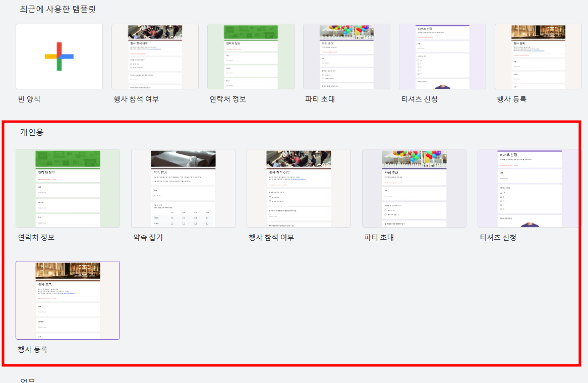This screenshot has height=383, width=588.
Task: Choose the recent '티셔츠 신청' template
Action: coord(442,56)
